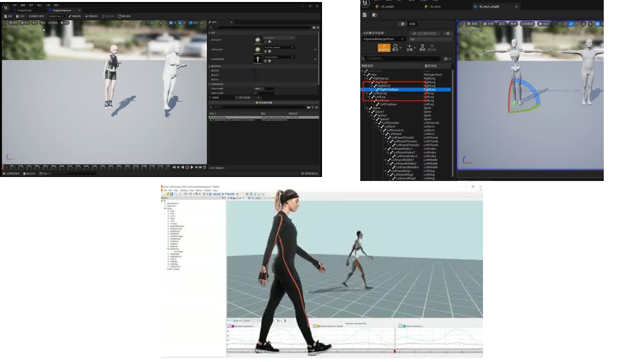This screenshot has height=362, width=644.
Task: Click the green Export Selected Animations button
Action: pos(264,103)
